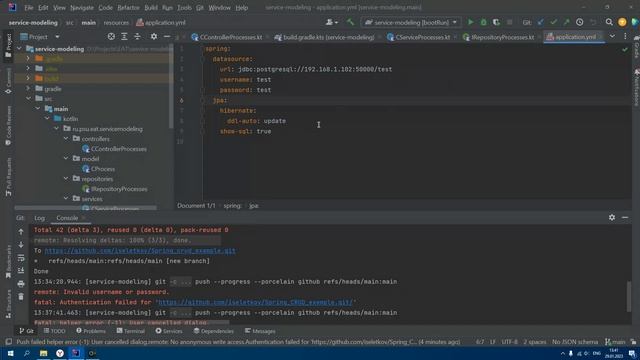Commit changes with green checkmark icon

(553, 22)
